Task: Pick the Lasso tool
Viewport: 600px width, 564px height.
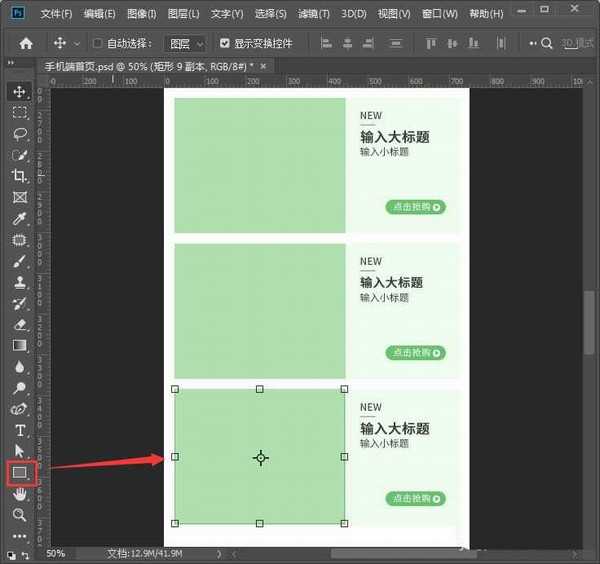Action: click(x=20, y=133)
